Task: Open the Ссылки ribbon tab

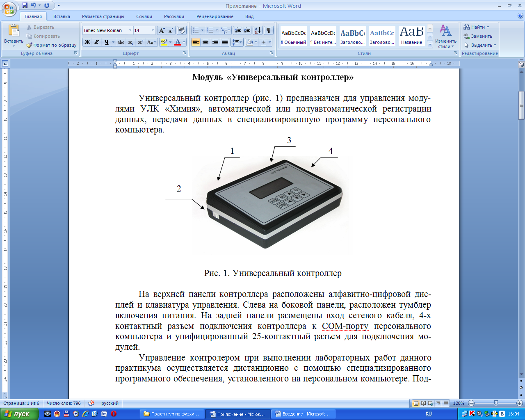Action: [144, 16]
